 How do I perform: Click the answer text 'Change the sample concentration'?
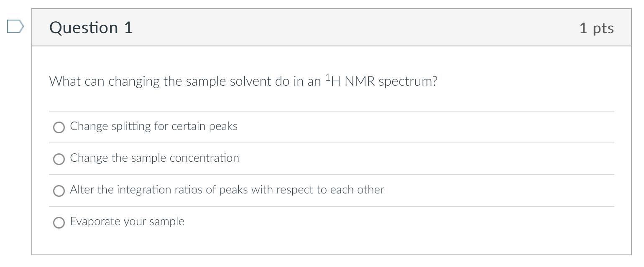[x=154, y=158]
